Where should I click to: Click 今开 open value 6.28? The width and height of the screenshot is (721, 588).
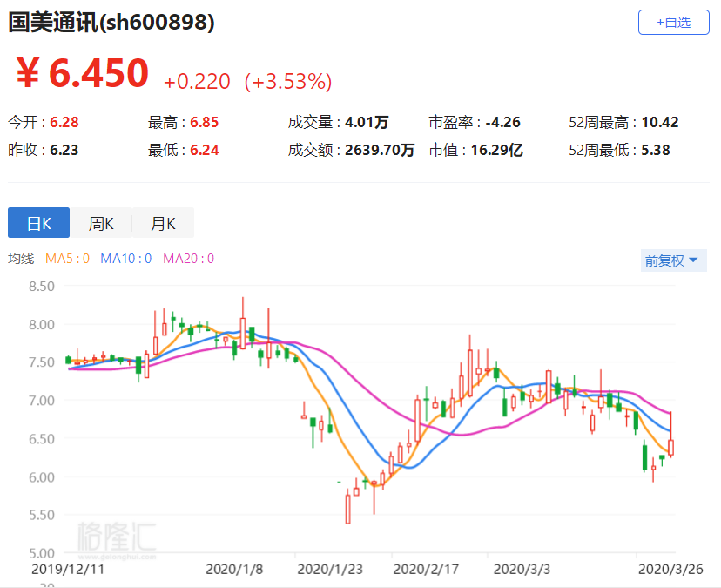pyautogui.click(x=64, y=122)
